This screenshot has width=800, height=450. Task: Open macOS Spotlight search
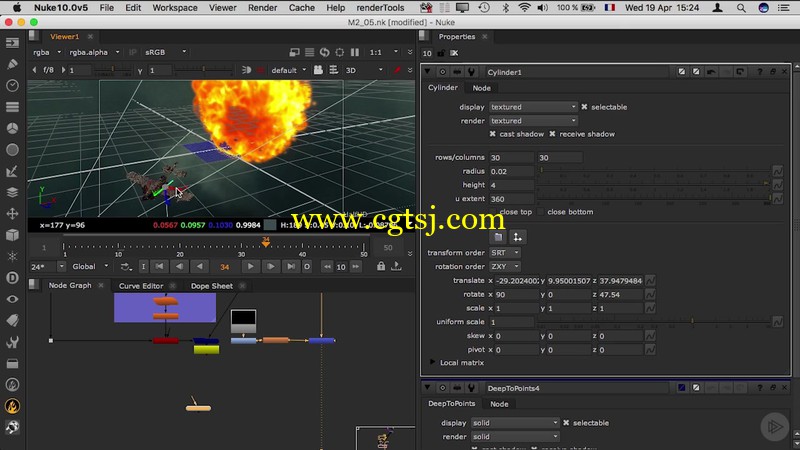click(741, 8)
